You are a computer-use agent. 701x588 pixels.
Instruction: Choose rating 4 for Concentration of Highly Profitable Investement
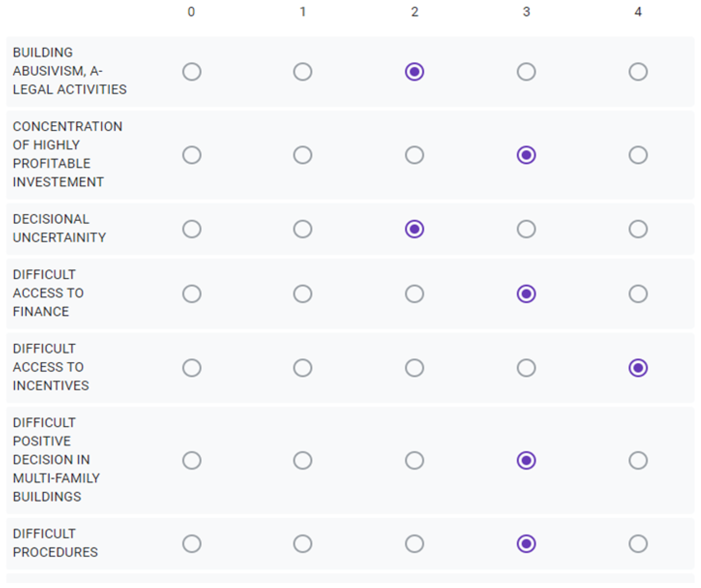coord(638,155)
